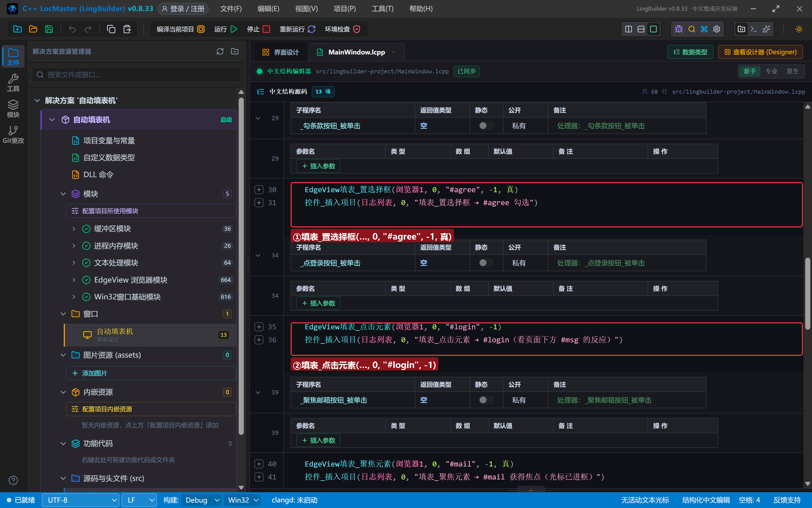Click the save file toolbar icon

pos(49,29)
